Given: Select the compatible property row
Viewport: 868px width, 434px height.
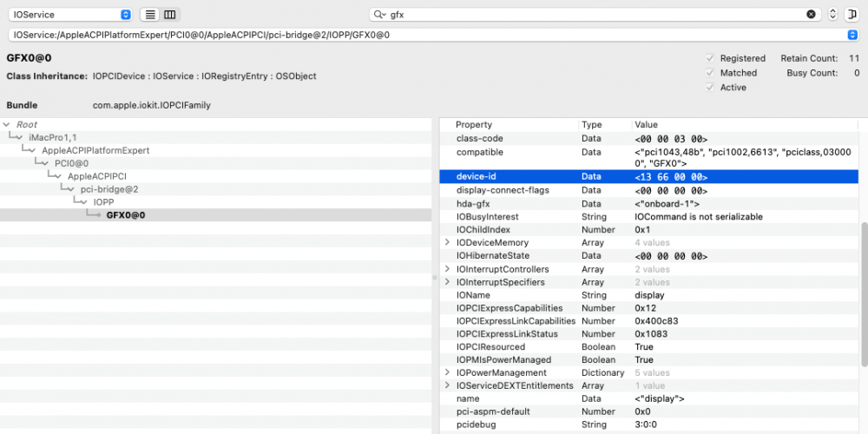Looking at the screenshot, I should click(648, 158).
